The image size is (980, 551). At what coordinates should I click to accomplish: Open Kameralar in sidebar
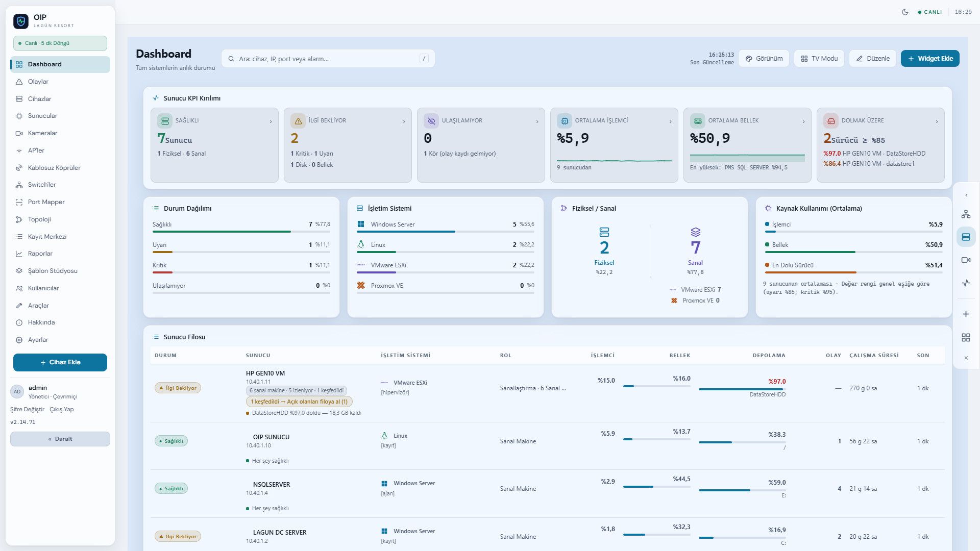point(60,133)
